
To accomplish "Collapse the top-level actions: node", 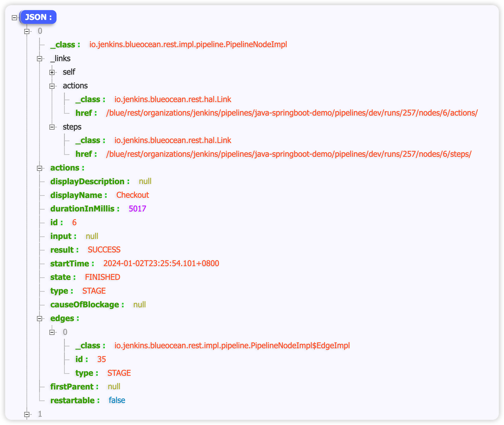I will 39,168.
